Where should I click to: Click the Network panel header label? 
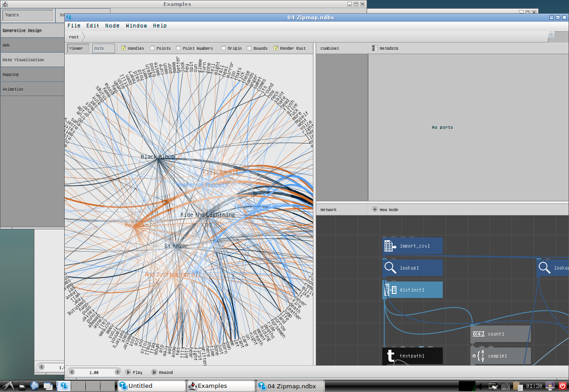click(x=329, y=210)
